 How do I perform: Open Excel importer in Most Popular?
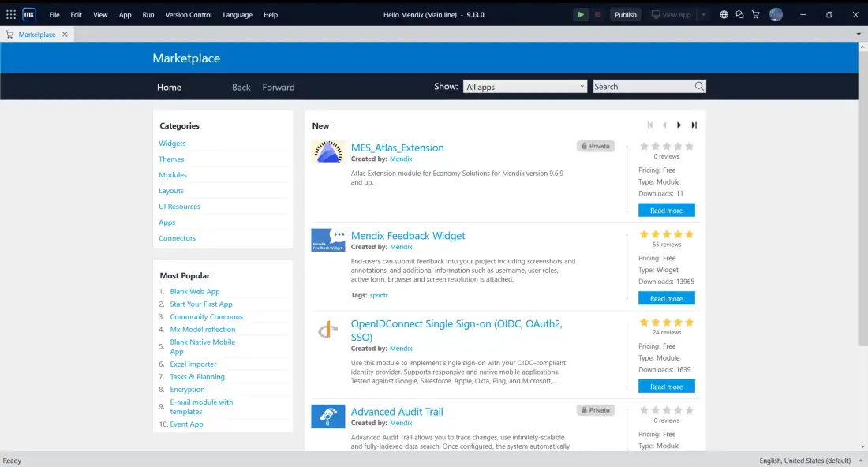pyautogui.click(x=193, y=364)
